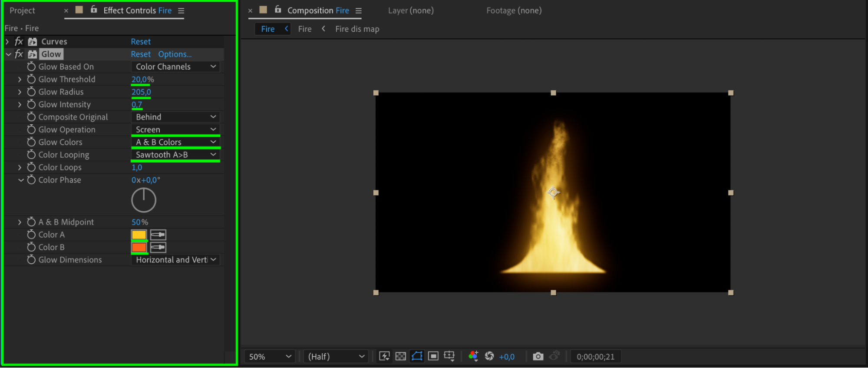Open the Glow Based On dropdown
The height and width of the screenshot is (368, 868).
(175, 66)
